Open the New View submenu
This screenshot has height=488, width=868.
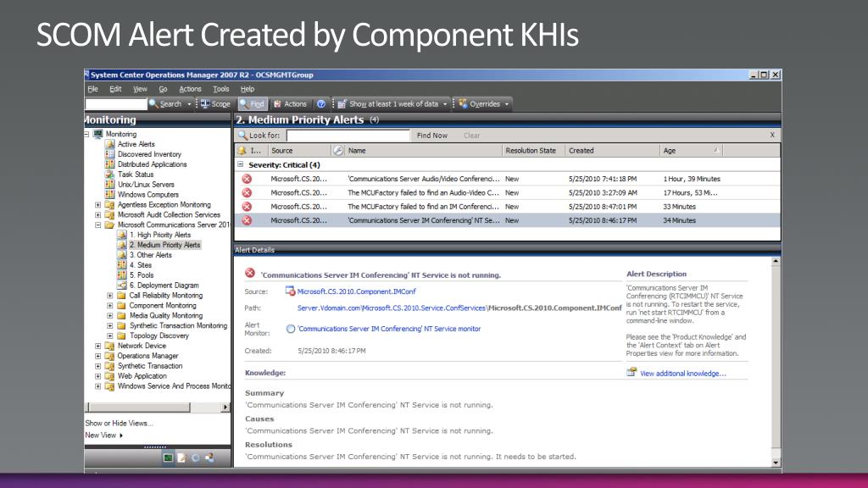[x=103, y=435]
